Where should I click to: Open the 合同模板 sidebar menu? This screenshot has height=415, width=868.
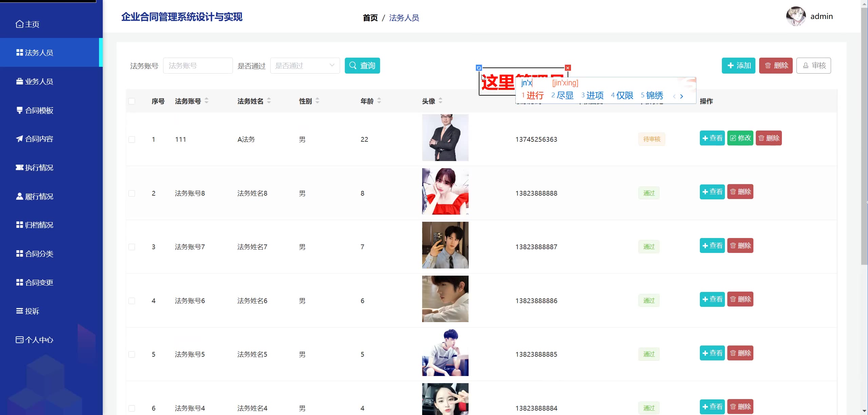(x=39, y=110)
